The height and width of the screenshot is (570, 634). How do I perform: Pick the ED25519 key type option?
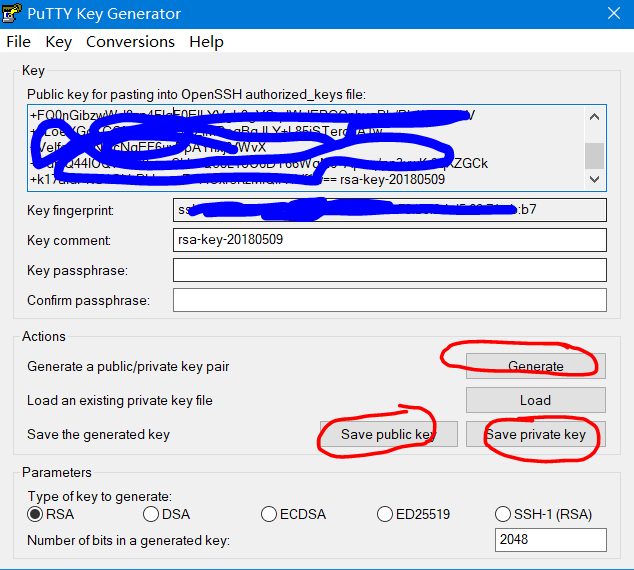tap(386, 515)
